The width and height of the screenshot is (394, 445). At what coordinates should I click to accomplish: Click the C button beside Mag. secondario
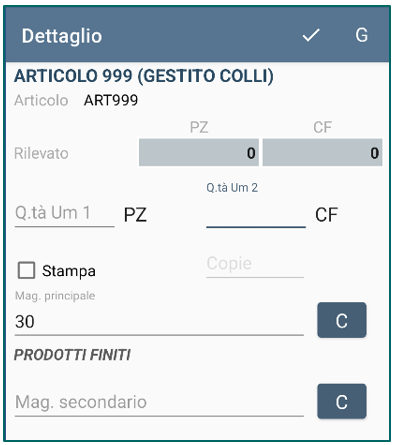(x=342, y=401)
